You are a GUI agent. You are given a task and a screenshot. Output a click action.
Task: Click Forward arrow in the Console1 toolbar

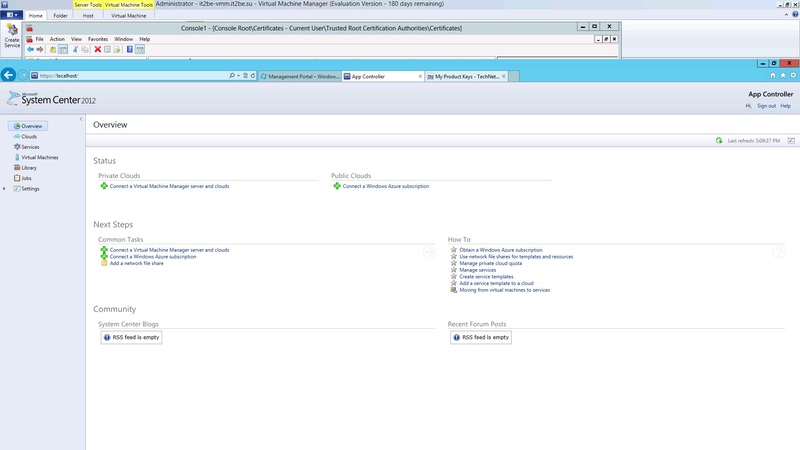pos(40,49)
